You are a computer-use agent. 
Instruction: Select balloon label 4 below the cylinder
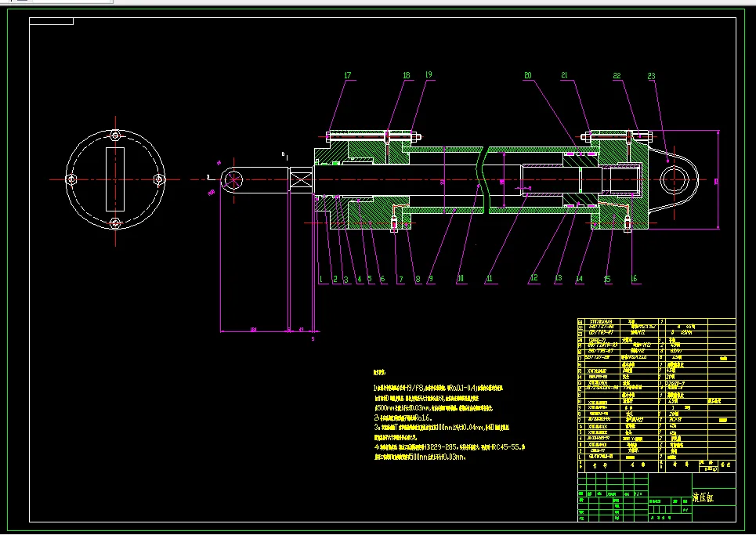coord(359,279)
